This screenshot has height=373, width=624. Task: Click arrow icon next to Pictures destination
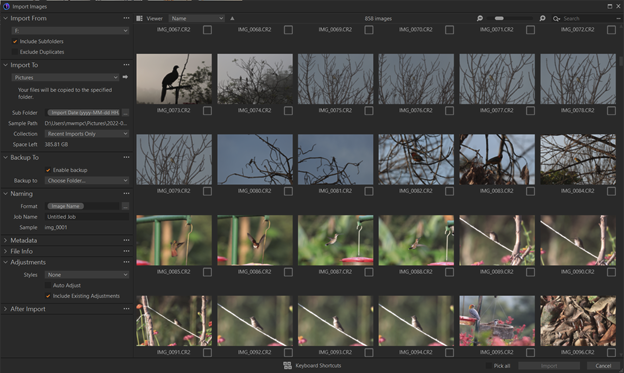pyautogui.click(x=125, y=77)
